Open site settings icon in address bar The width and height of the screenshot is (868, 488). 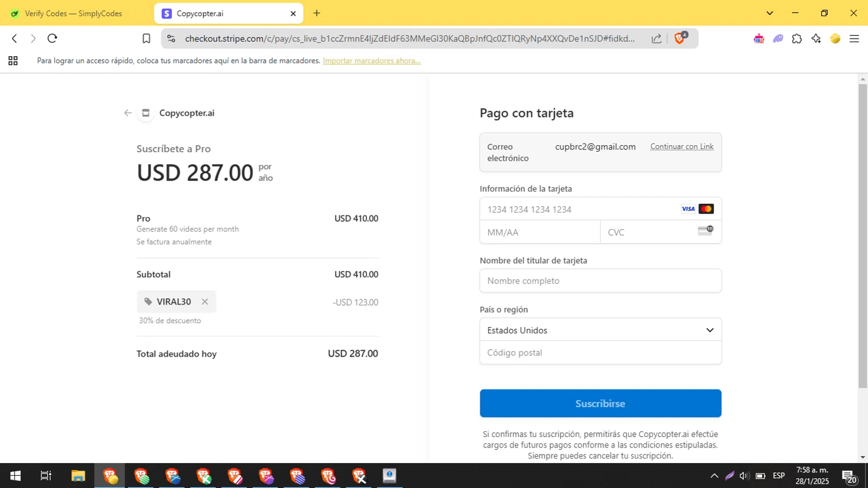(x=171, y=39)
